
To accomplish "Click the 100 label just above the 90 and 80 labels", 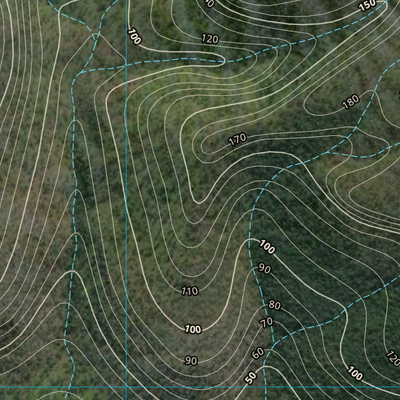I will 267,247.
